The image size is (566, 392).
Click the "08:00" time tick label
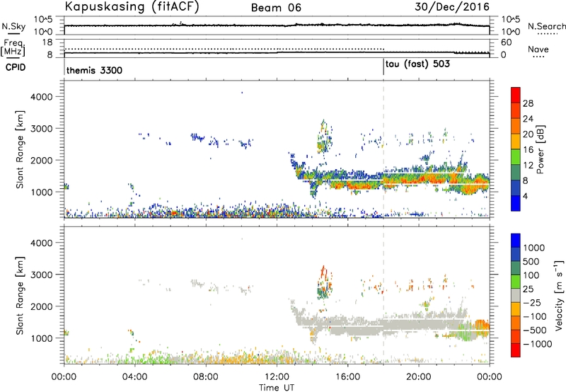(206, 377)
